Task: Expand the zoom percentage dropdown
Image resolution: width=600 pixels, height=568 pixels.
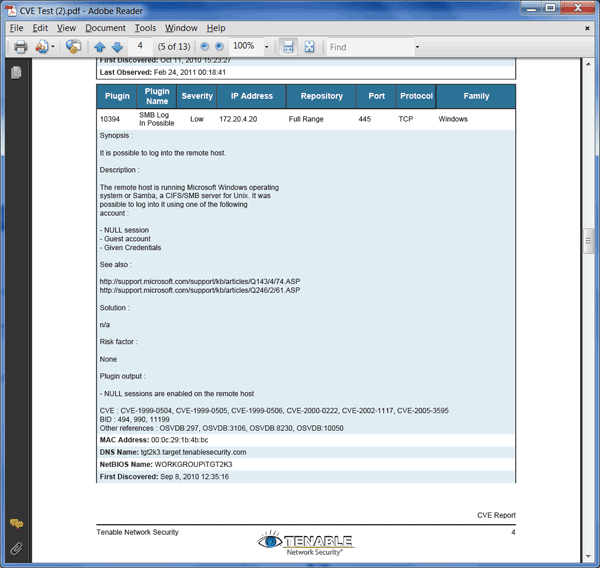Action: pos(267,47)
